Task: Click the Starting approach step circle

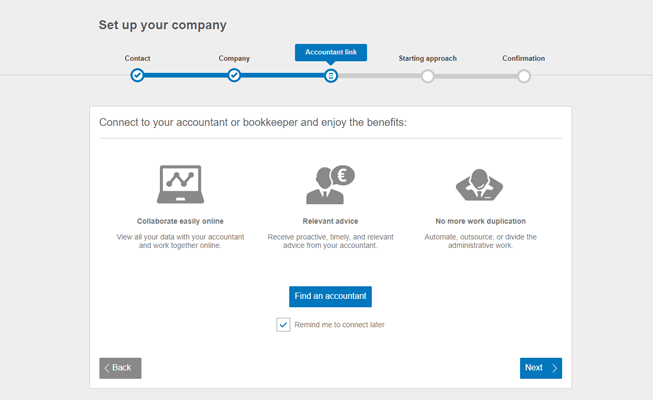Action: tap(428, 75)
